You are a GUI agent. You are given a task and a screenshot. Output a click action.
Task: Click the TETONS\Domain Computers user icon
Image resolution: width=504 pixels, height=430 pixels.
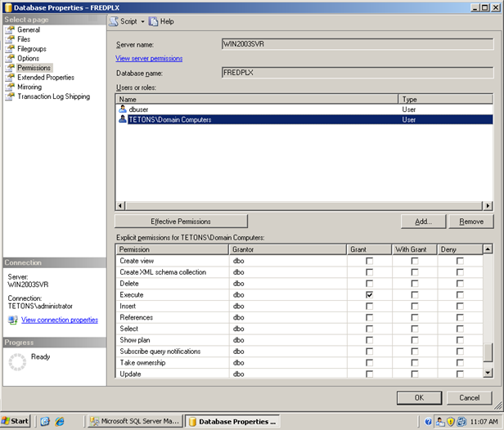[123, 119]
